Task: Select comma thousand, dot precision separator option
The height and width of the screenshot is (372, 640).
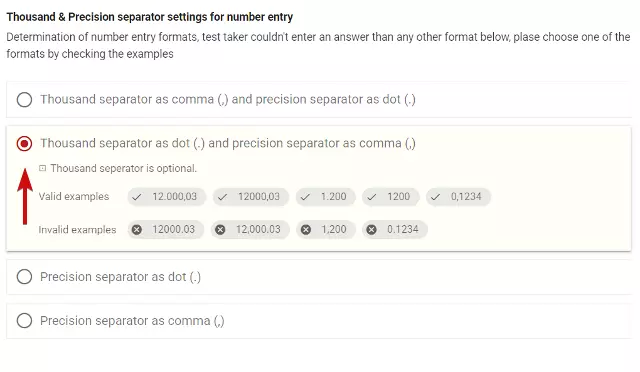Action: [24, 100]
